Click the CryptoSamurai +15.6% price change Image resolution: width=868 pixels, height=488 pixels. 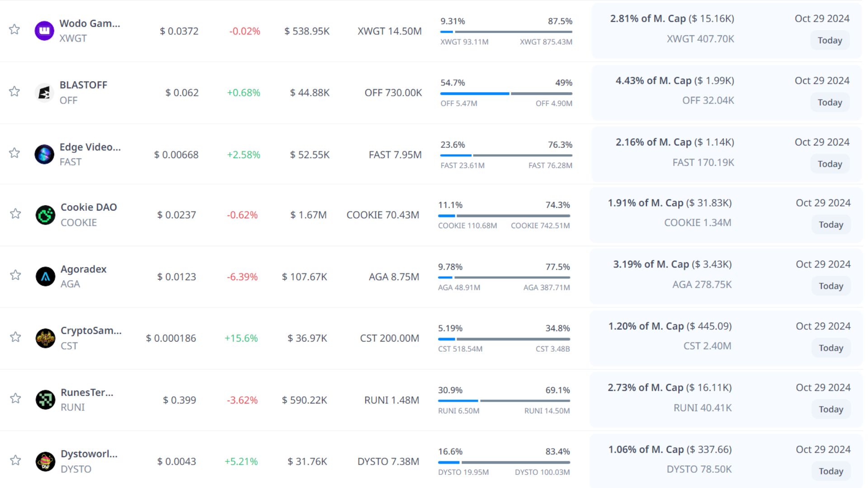point(241,338)
